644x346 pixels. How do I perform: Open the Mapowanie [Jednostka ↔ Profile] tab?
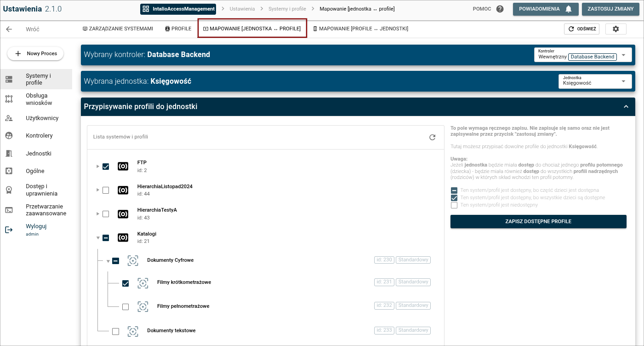pos(252,29)
